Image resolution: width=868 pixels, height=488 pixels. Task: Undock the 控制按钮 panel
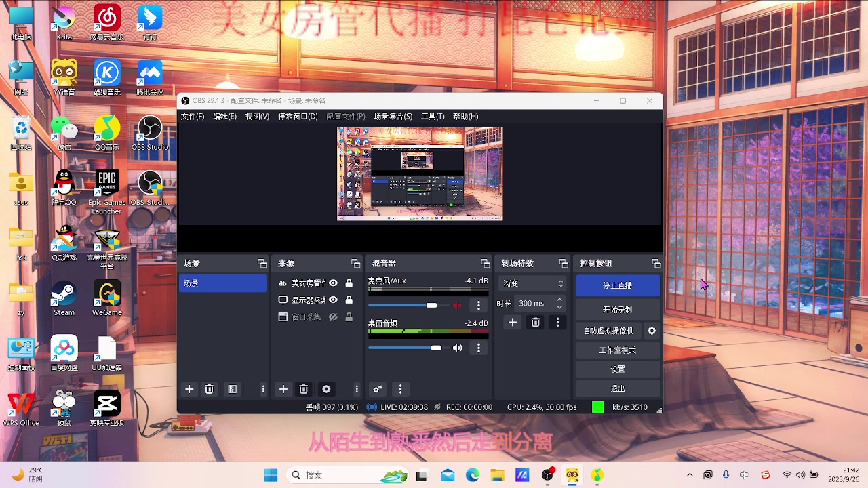pos(656,263)
